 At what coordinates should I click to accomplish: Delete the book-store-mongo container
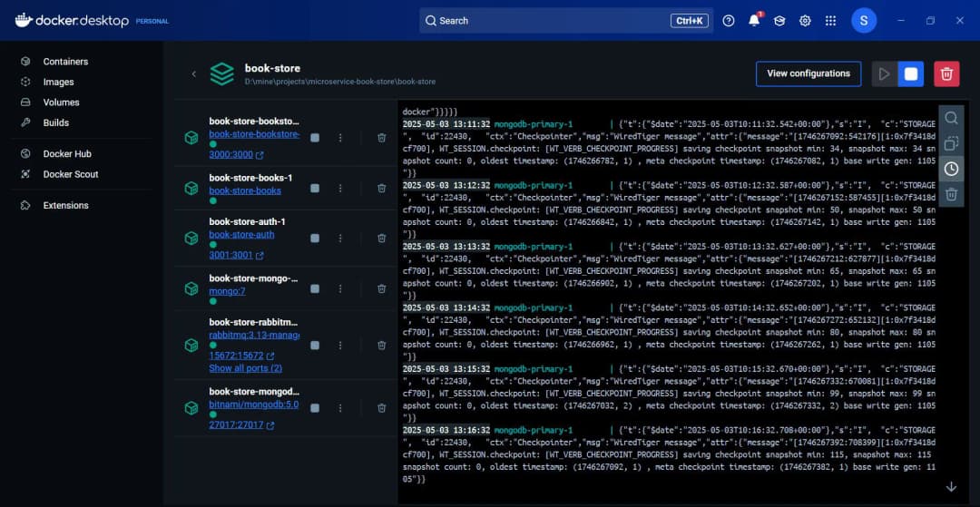(x=381, y=288)
